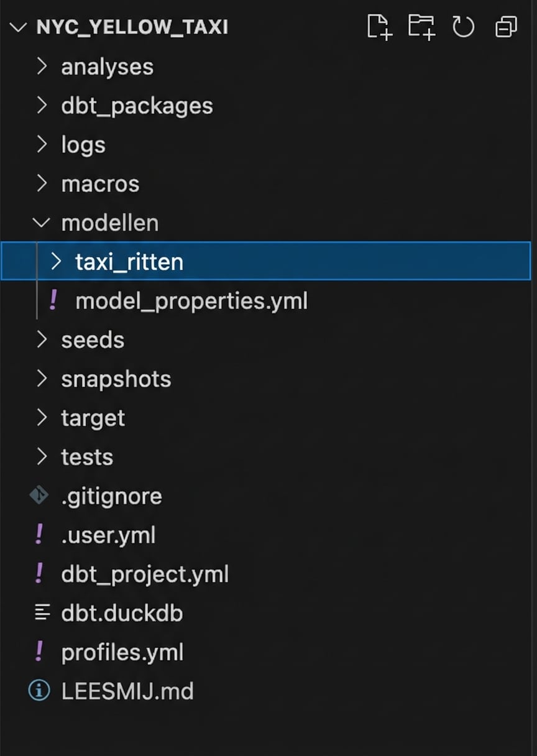The height and width of the screenshot is (756, 537).
Task: Open the .user.yml file
Action: (x=108, y=535)
